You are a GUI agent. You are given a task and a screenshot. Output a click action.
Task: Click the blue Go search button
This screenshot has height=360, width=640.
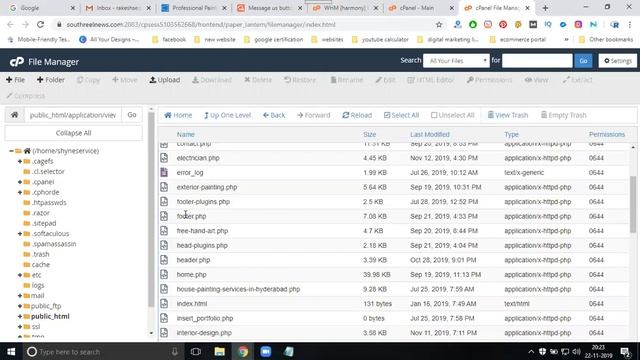click(x=583, y=61)
